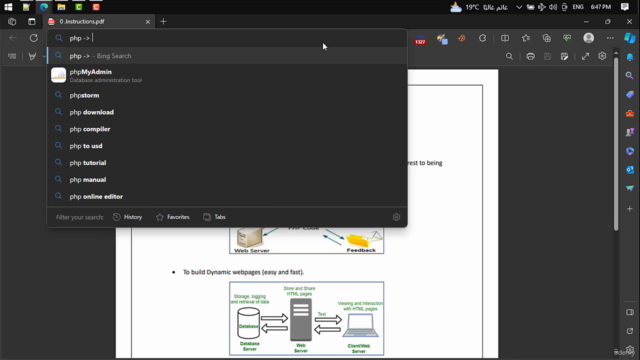Open sidebar Outlook icon

[x=630, y=169]
